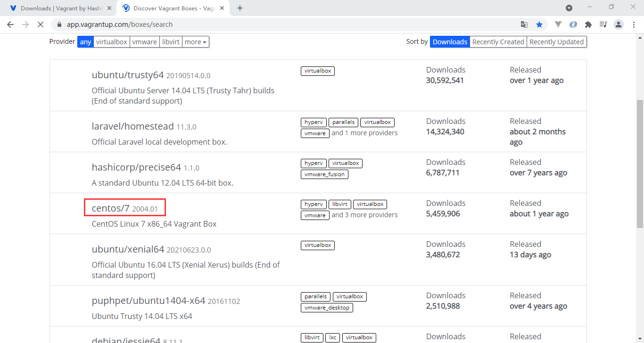Click vmware_desktop tag on puphpet row

(327, 307)
